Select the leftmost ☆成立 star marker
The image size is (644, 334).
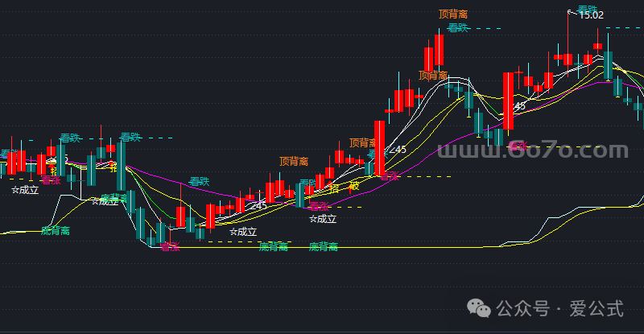click(x=25, y=191)
